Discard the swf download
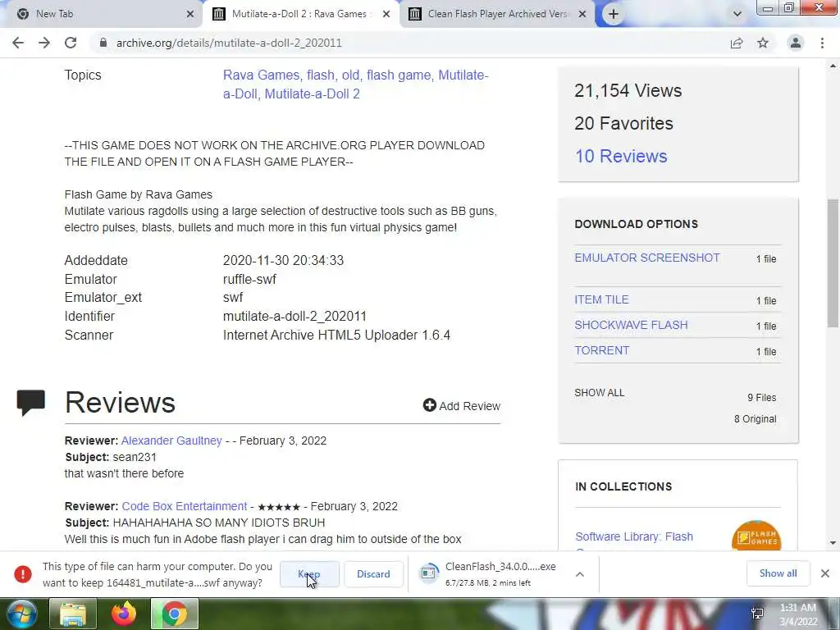 (373, 573)
